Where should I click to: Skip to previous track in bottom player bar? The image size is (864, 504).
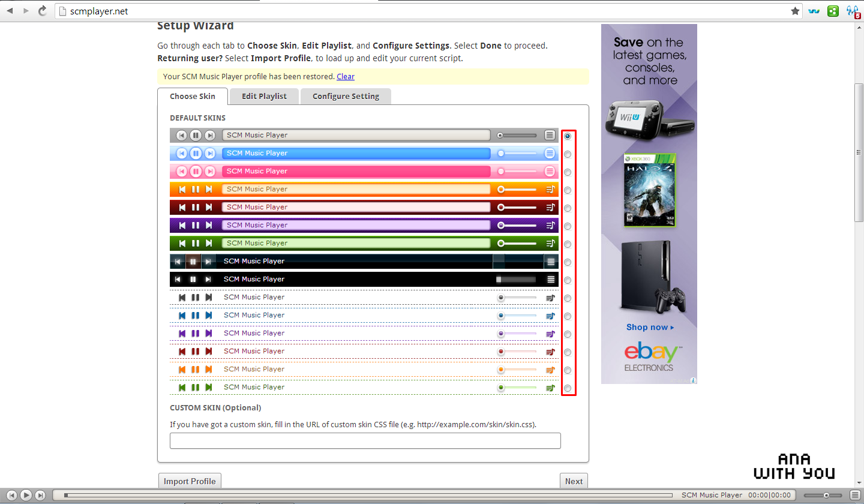[x=12, y=495]
